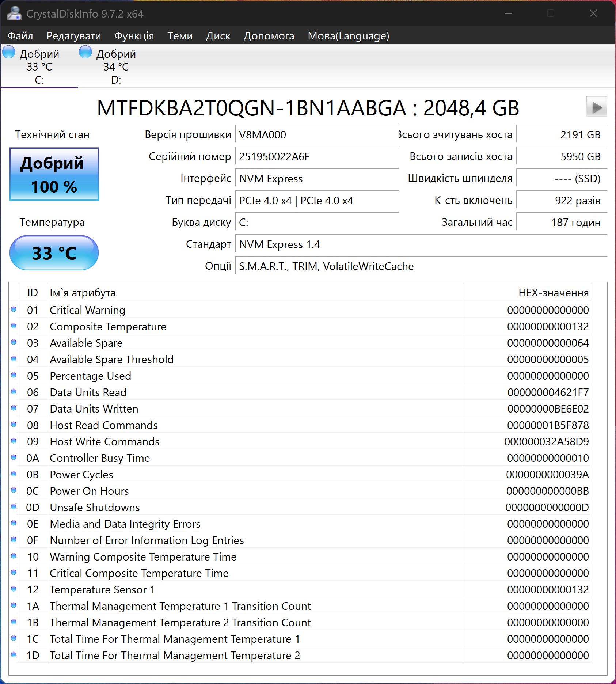Click status dot for Available Spare row

click(x=14, y=342)
